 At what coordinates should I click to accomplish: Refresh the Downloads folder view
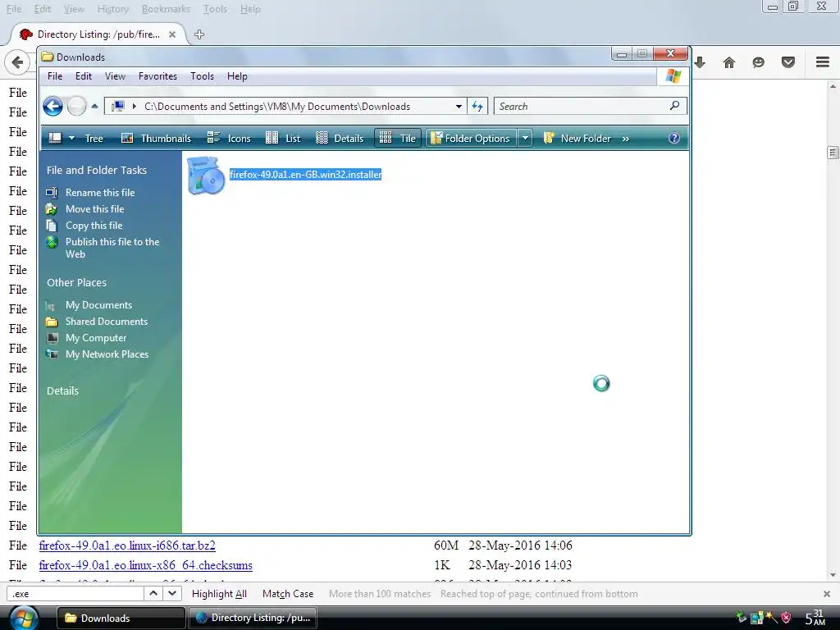(477, 106)
